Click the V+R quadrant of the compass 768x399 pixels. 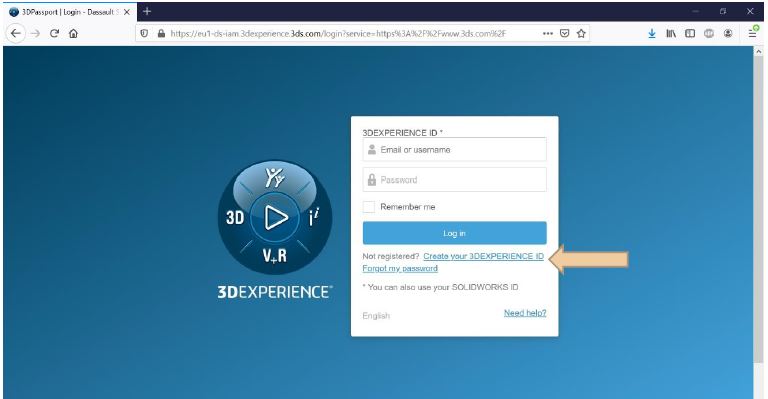274,255
